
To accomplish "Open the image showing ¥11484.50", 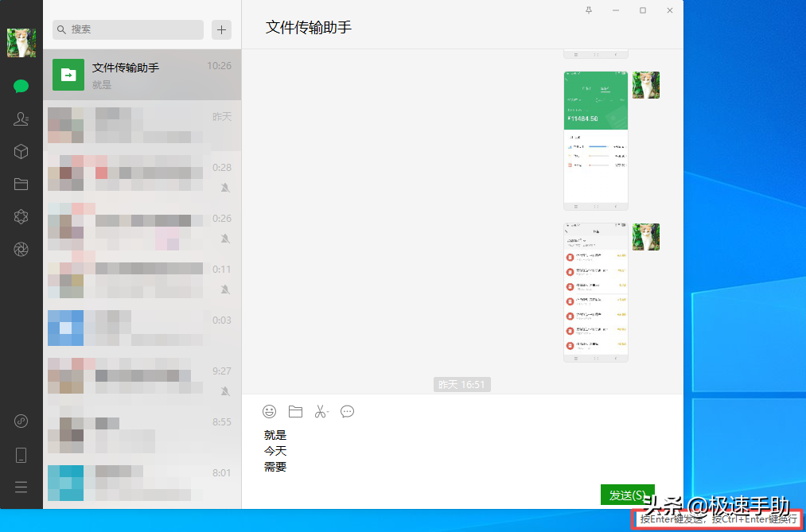I will 596,141.
